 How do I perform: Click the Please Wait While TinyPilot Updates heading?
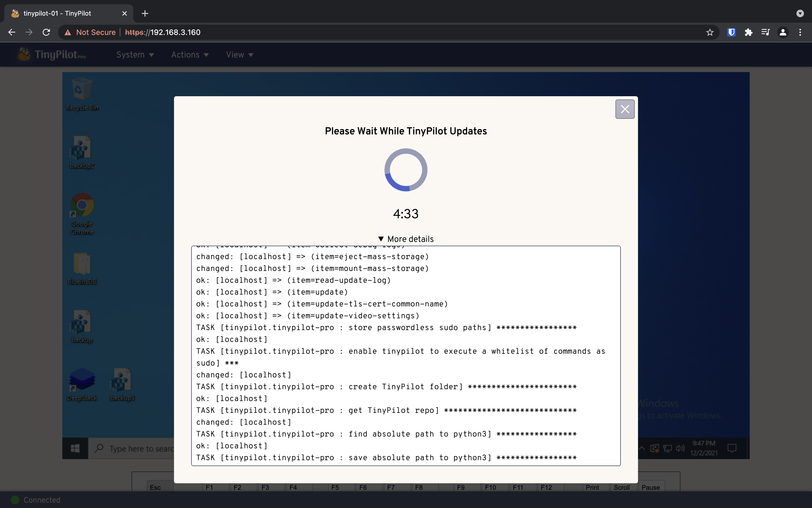[406, 131]
